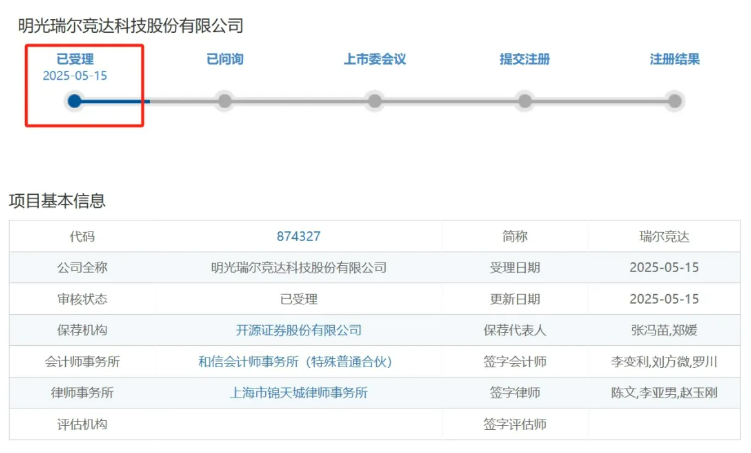Click the 更新日期 label cell

point(515,299)
